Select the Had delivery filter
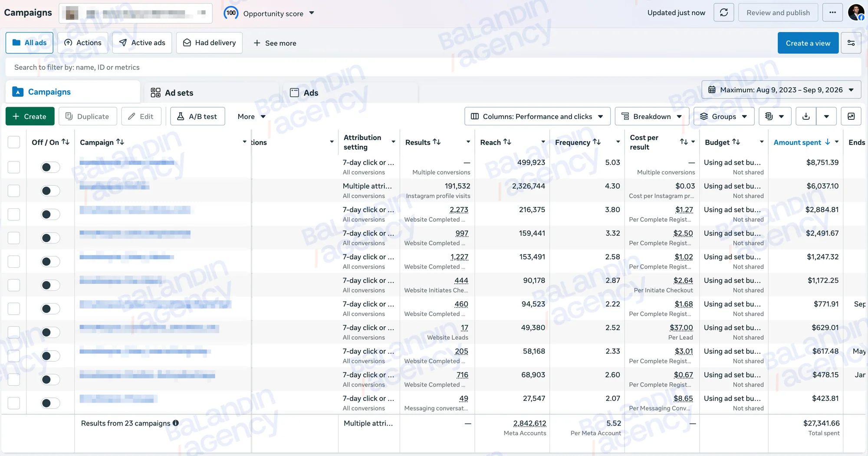Image resolution: width=868 pixels, height=456 pixels. click(x=209, y=43)
